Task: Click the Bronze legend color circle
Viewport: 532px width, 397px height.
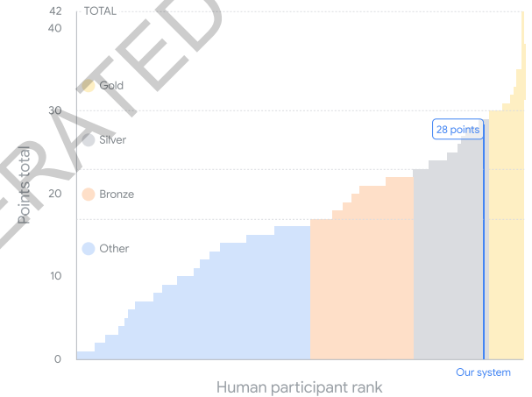Action: point(88,194)
